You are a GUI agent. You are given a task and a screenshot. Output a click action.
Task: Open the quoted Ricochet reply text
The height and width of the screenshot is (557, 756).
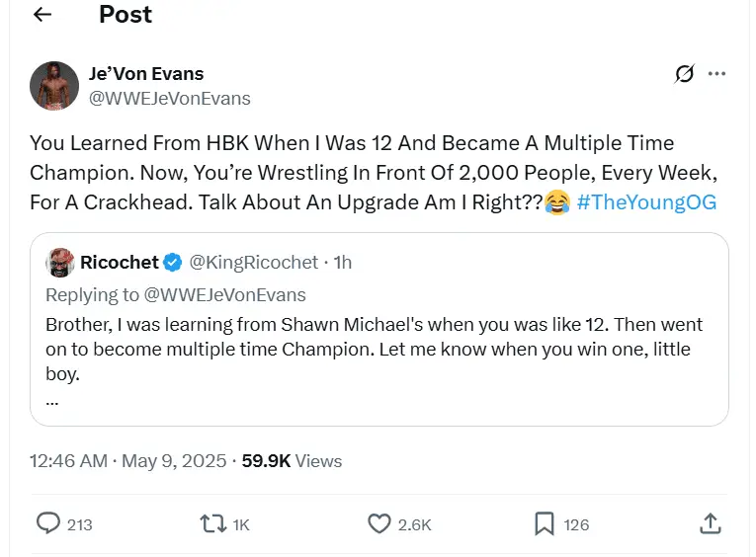click(x=374, y=350)
